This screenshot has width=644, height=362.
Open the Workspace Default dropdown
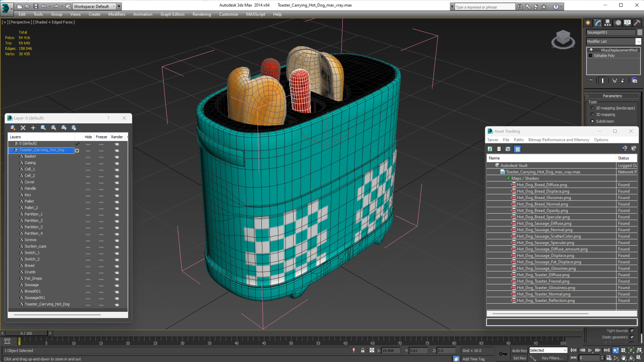114,6
